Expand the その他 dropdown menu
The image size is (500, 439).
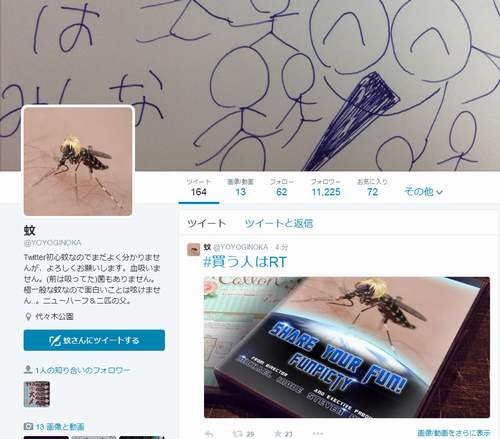point(423,192)
